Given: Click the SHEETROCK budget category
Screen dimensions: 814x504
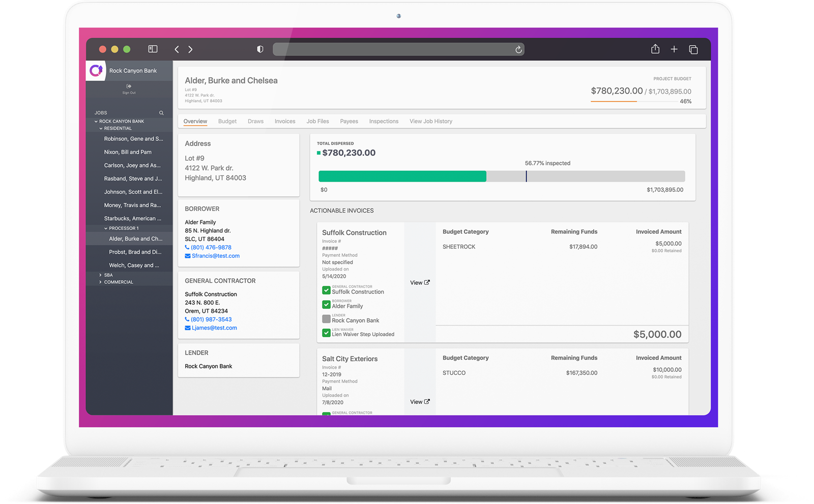Looking at the screenshot, I should (x=459, y=247).
